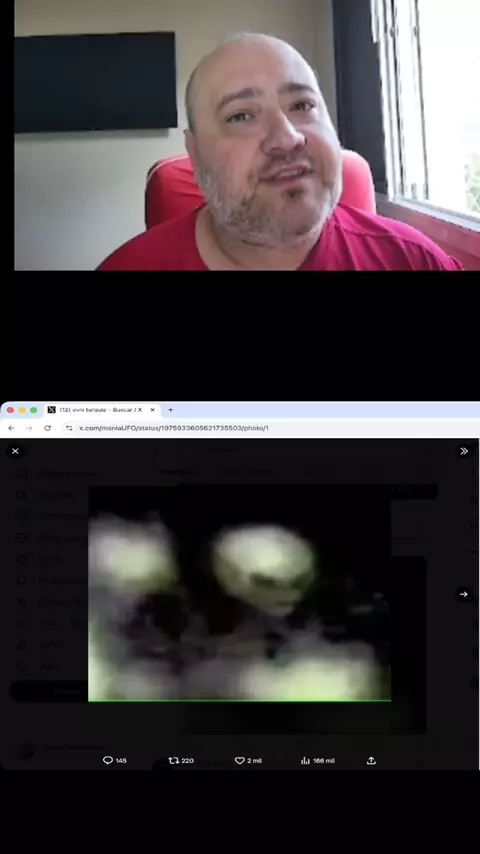This screenshot has height=854, width=480.
Task: Open site info icon left of URL
Action: point(69,428)
